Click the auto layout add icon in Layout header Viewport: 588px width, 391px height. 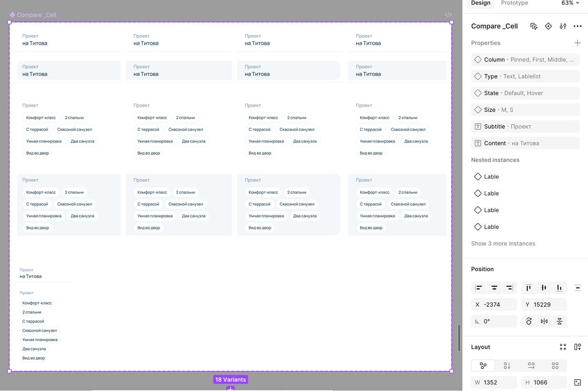point(577,347)
